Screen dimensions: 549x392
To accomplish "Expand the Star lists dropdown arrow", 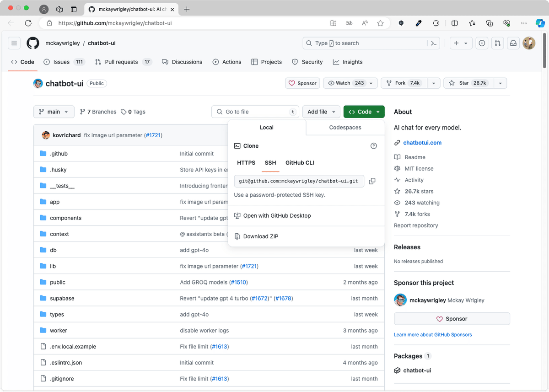I will click(x=501, y=83).
